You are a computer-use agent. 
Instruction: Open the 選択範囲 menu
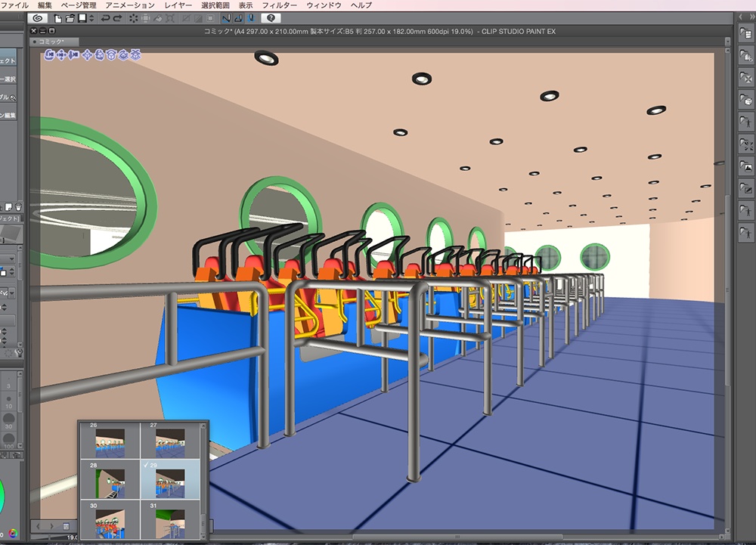point(215,5)
